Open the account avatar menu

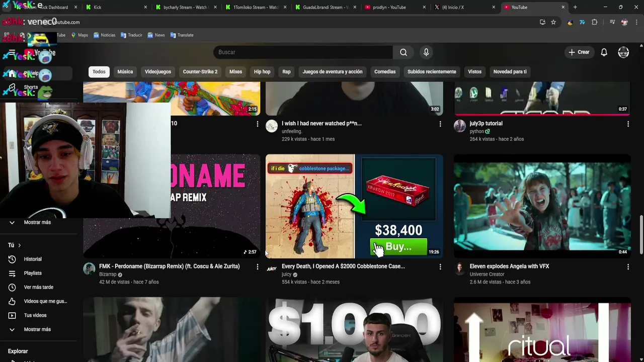click(x=623, y=52)
